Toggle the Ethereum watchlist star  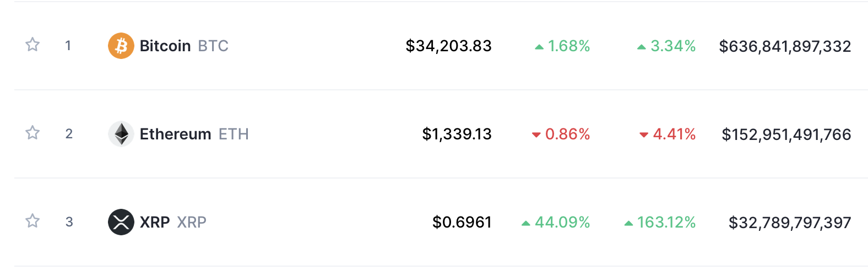coord(32,133)
